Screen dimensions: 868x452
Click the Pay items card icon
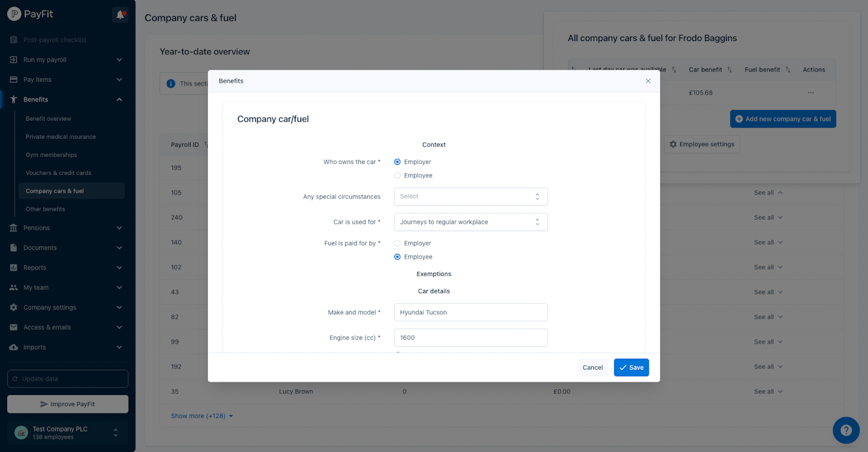tap(13, 80)
